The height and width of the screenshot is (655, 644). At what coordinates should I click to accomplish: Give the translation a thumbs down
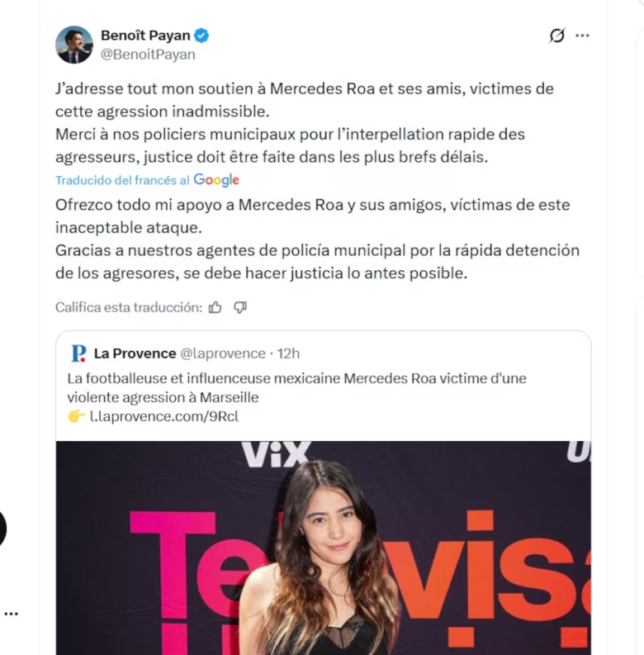(240, 307)
